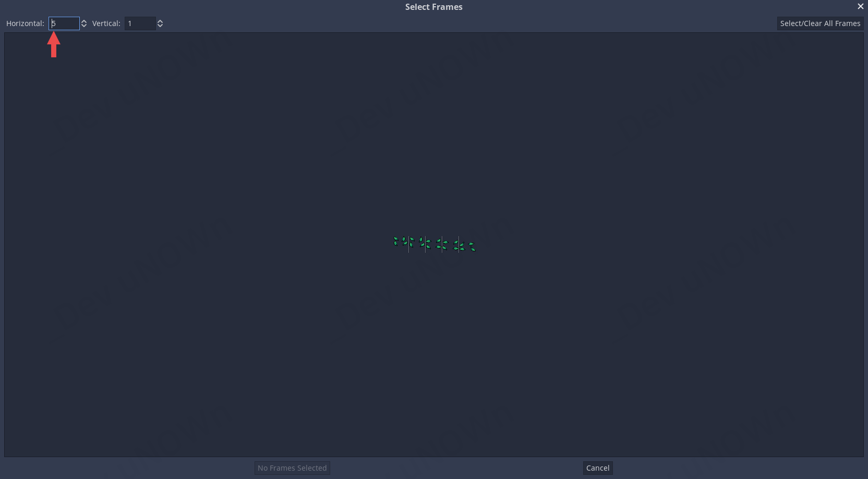Click the Select/Clear All Frames button
868x479 pixels.
(820, 23)
